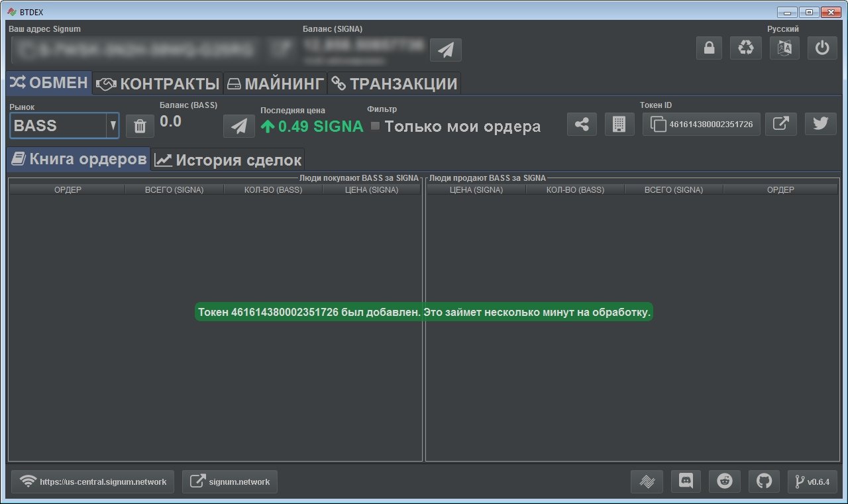
Task: Open the Signum logo button in the footer
Action: (x=647, y=481)
